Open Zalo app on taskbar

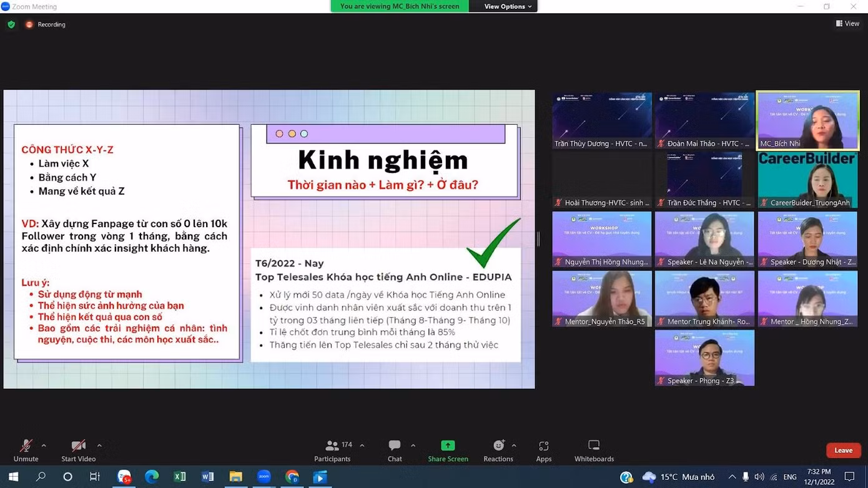pos(124,477)
